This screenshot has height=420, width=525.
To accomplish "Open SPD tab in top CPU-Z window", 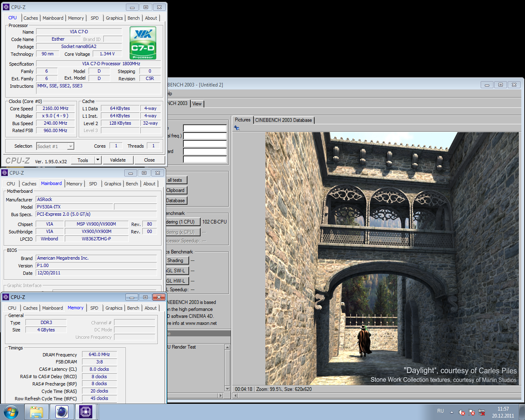I will pyautogui.click(x=95, y=18).
